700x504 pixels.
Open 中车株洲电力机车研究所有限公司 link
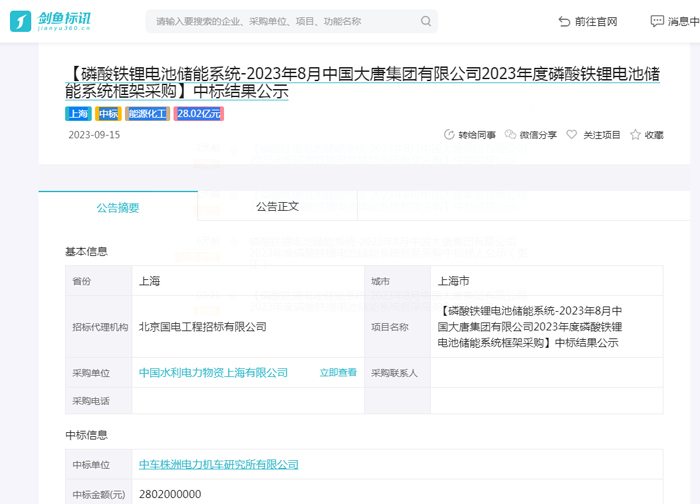pyautogui.click(x=218, y=465)
